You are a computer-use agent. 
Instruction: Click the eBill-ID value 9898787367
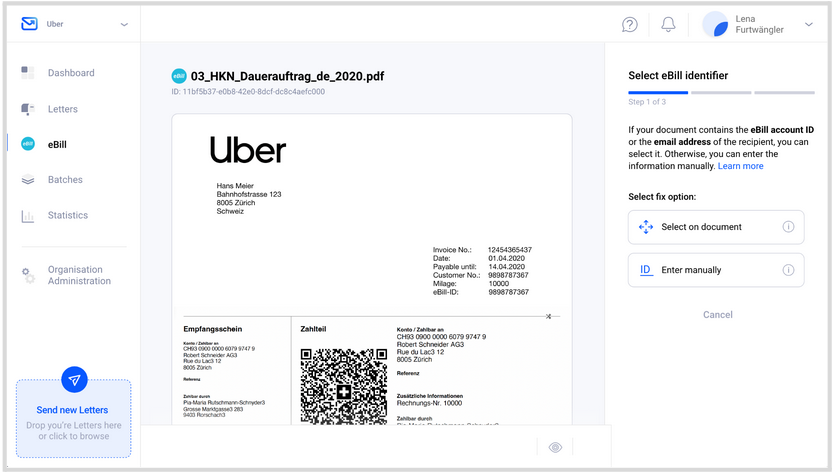508,292
